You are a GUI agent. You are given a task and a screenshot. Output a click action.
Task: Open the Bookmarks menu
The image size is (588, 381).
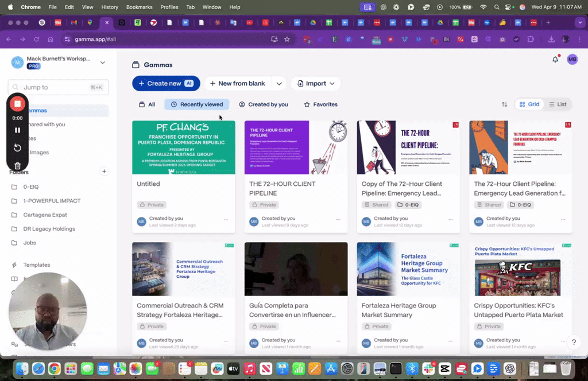(x=139, y=7)
